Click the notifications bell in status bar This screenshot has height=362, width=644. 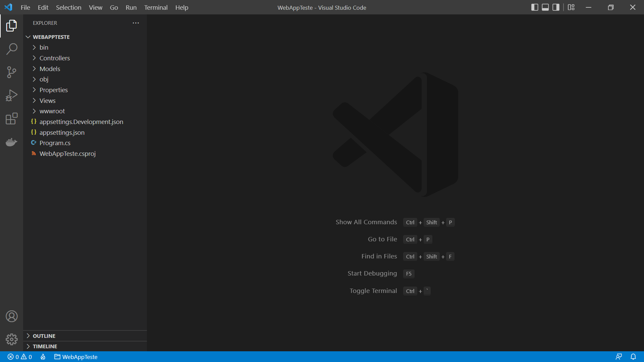coord(633,357)
